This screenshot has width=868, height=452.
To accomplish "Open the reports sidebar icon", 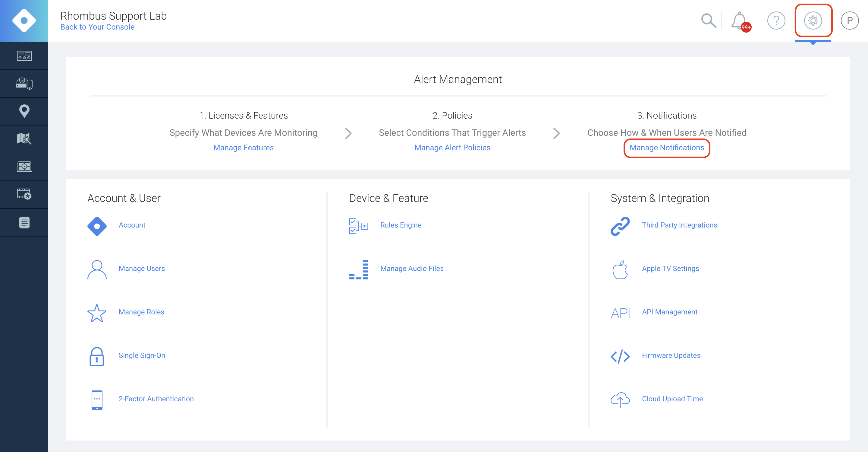I will (x=24, y=222).
